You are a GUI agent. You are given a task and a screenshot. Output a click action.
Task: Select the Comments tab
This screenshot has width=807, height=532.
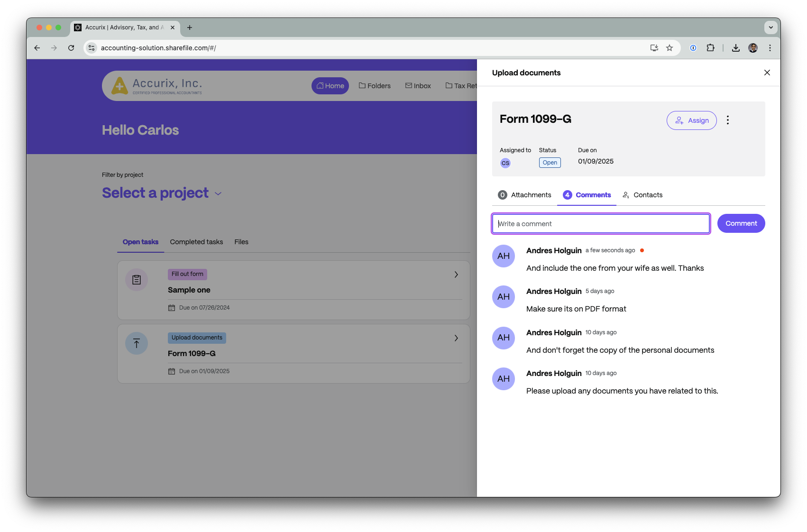click(587, 195)
